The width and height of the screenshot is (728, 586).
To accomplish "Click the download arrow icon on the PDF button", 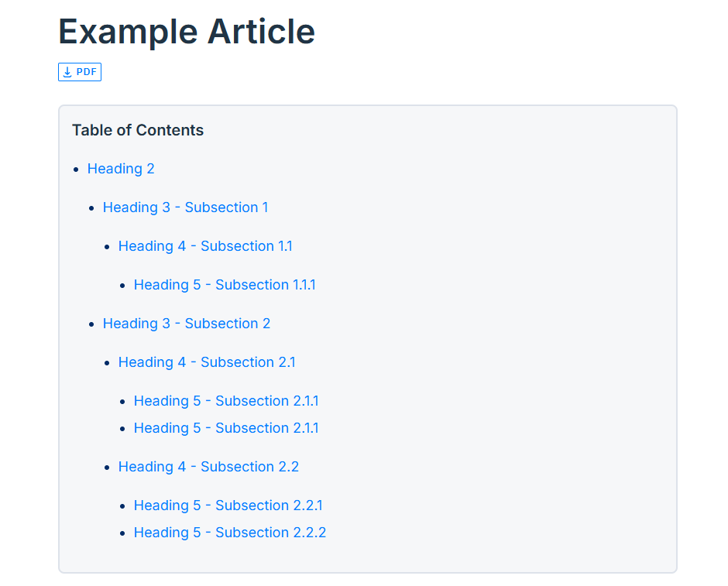I will 67,72.
